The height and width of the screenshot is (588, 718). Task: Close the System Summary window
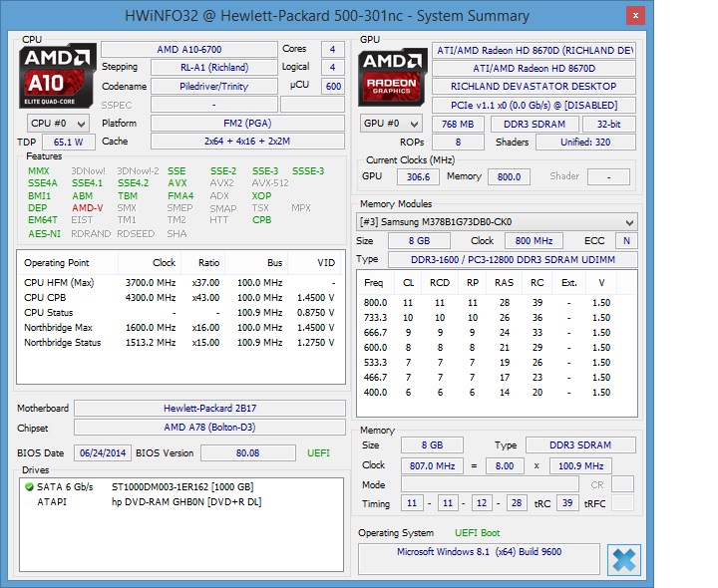click(635, 16)
